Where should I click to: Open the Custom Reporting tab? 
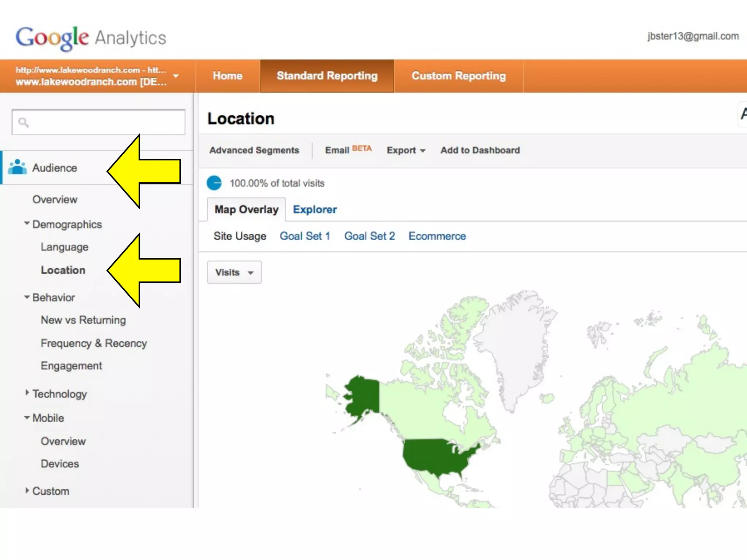[x=458, y=76]
